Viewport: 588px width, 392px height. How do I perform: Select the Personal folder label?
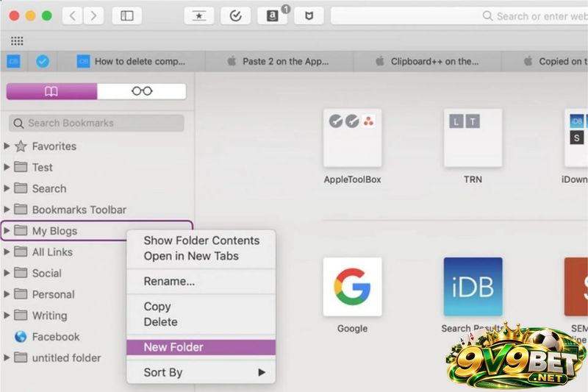53,294
